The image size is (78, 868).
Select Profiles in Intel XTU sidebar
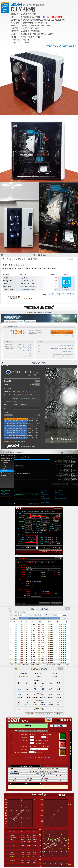click(x=3, y=475)
